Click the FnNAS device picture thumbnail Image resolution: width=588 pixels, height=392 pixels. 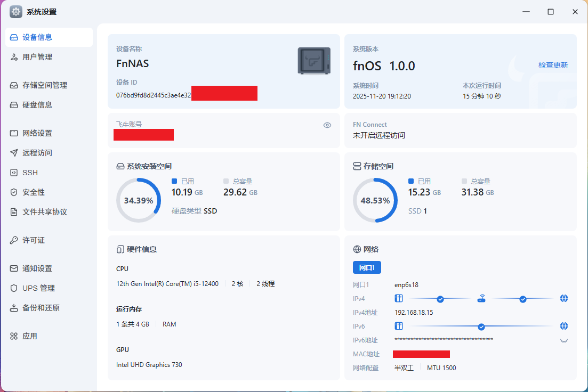[x=314, y=61]
